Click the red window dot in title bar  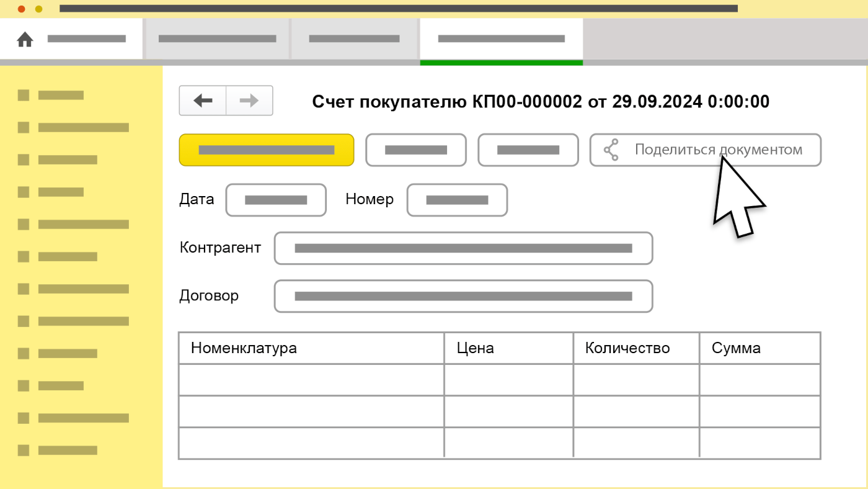[22, 9]
